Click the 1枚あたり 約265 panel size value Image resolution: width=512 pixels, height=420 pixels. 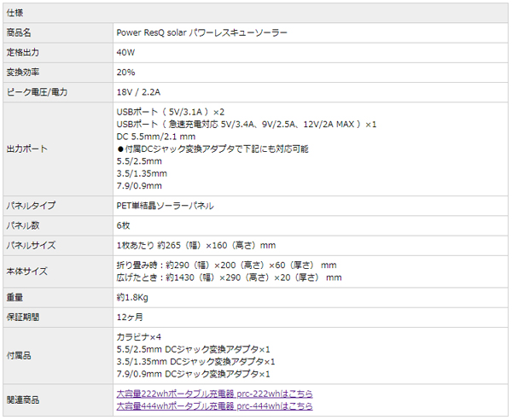point(196,245)
